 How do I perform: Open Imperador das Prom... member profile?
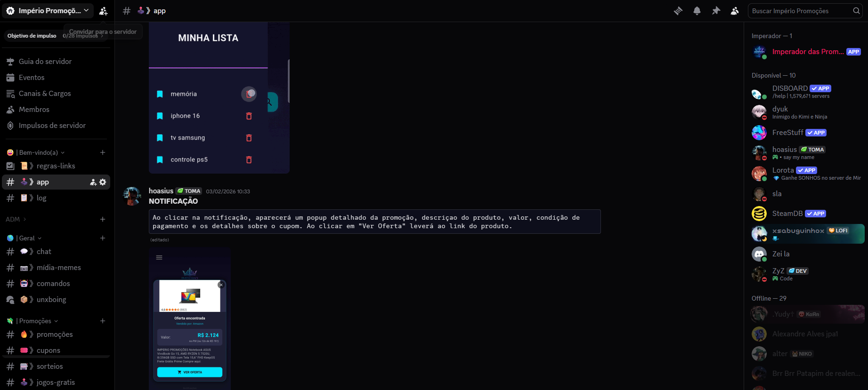tap(806, 52)
